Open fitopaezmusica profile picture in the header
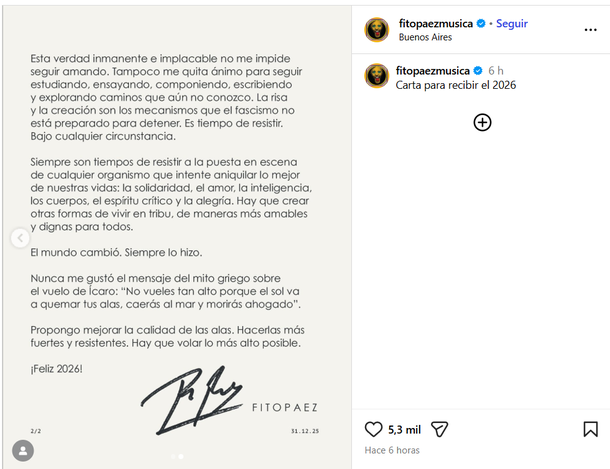This screenshot has height=469, width=610. [376, 29]
